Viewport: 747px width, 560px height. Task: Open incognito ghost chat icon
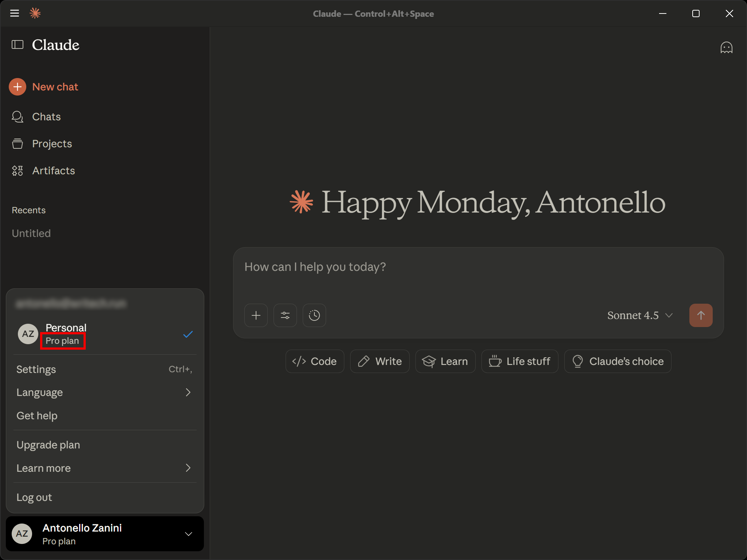(x=726, y=48)
